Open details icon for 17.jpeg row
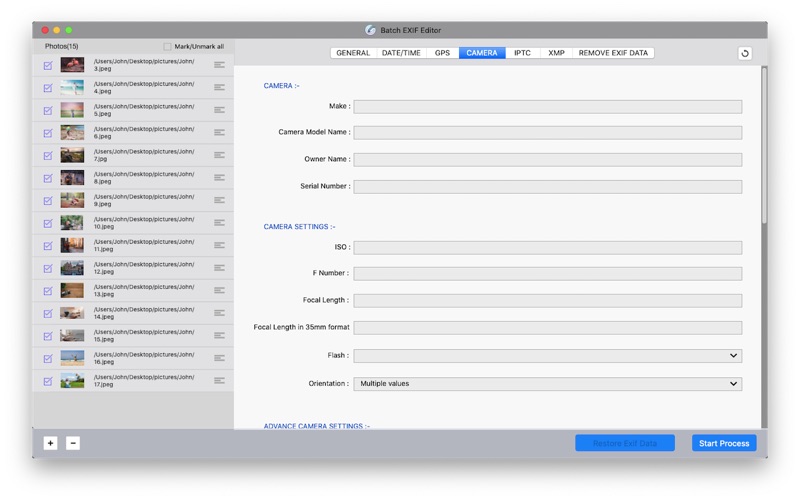Viewport: 800px width, 500px height. point(219,381)
